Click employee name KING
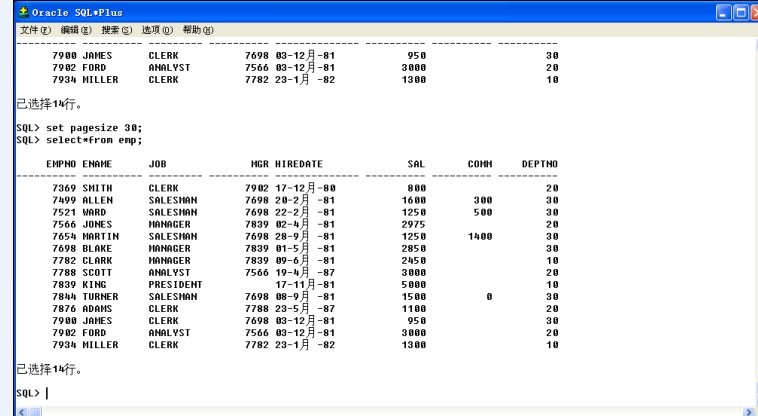 (94, 285)
